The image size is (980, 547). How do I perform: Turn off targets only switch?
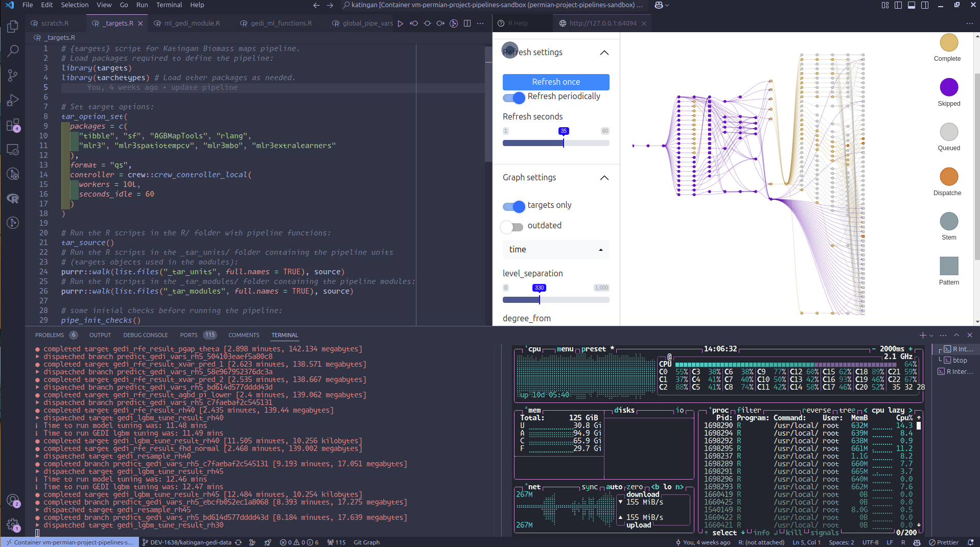point(514,206)
